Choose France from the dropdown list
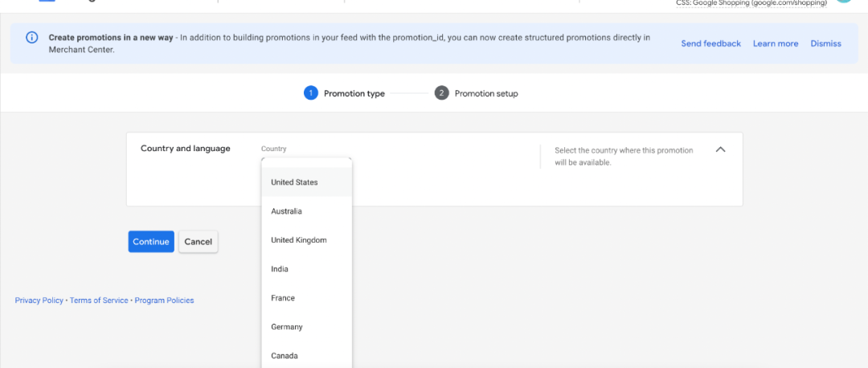 (x=283, y=298)
